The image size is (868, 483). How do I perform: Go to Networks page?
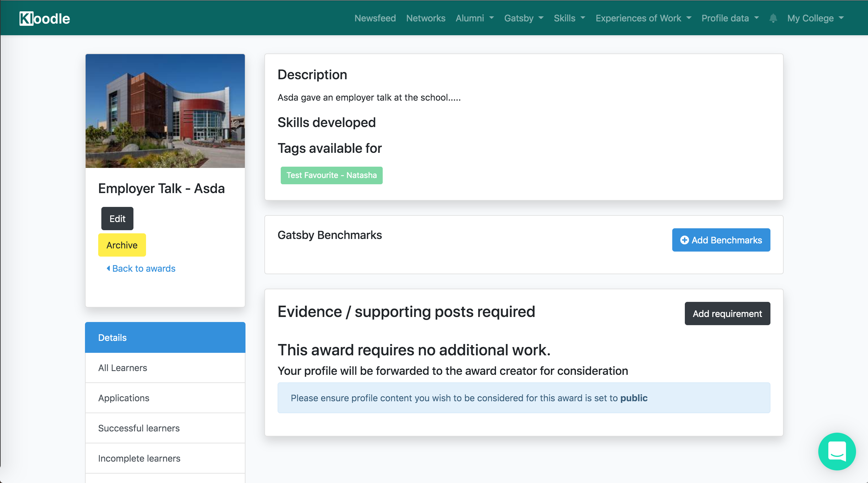point(426,18)
